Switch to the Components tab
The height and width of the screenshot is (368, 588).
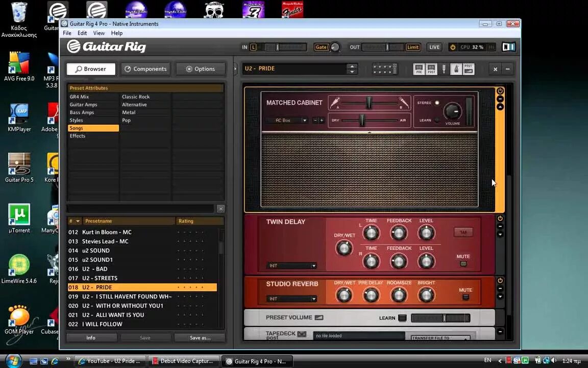click(145, 68)
